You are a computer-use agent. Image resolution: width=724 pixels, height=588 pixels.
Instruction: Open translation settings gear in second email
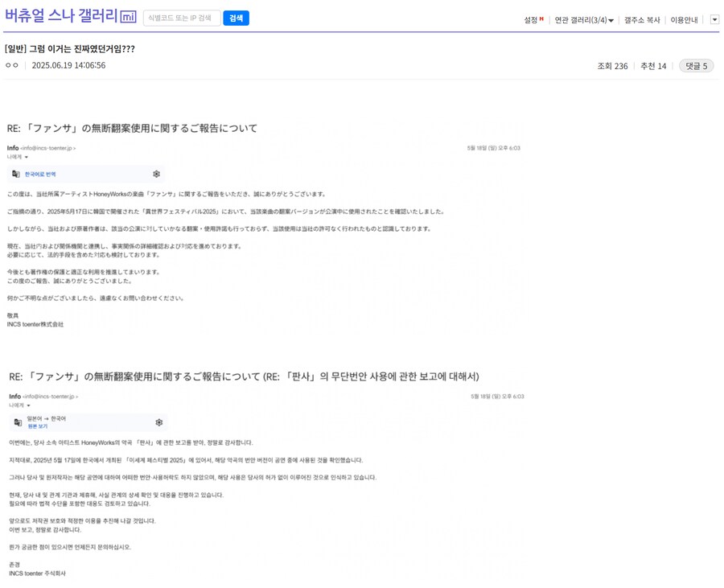(x=158, y=422)
